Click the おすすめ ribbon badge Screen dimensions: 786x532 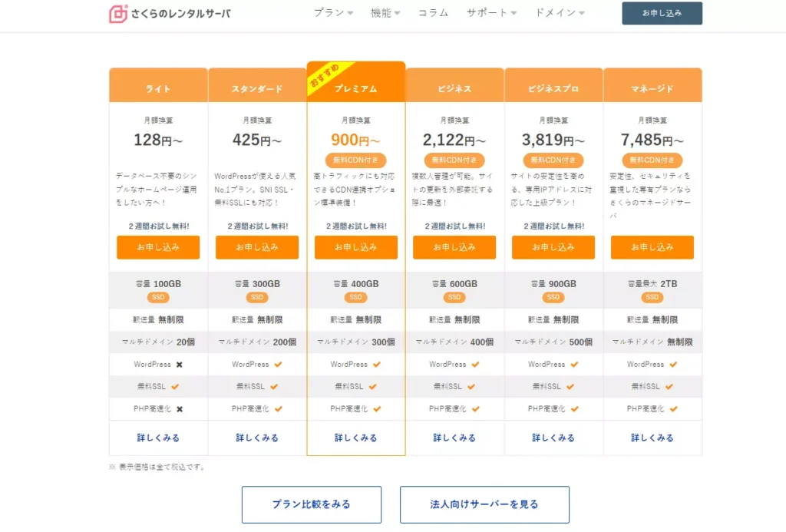tap(325, 76)
